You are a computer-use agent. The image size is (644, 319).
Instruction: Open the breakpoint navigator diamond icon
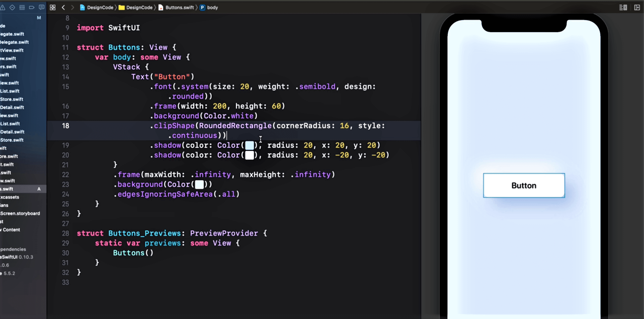click(12, 7)
